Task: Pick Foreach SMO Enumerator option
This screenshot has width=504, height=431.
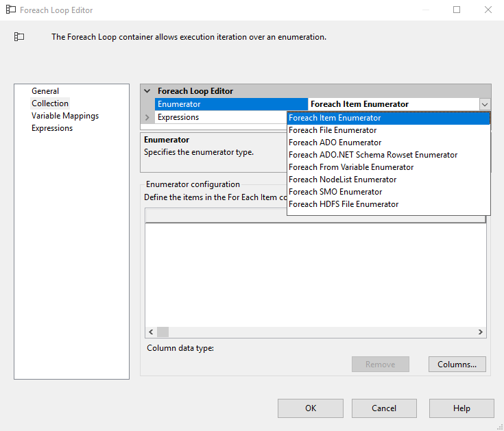Action: 335,192
